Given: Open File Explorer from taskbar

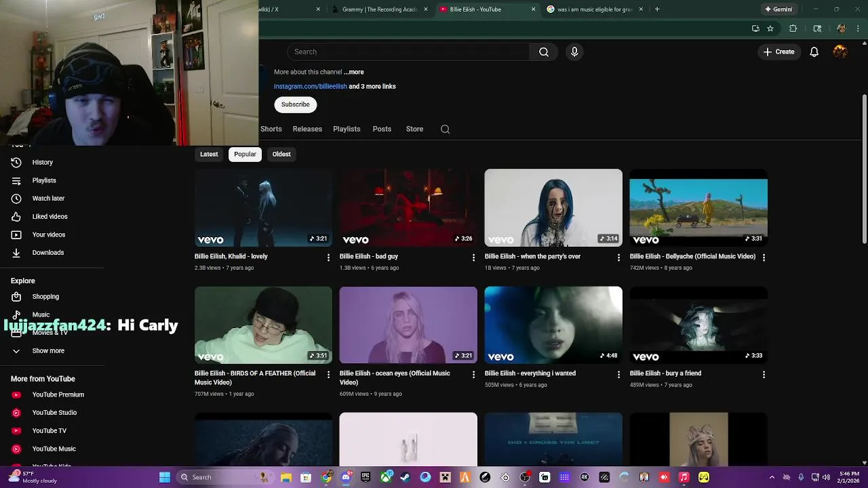Looking at the screenshot, I should click(286, 477).
